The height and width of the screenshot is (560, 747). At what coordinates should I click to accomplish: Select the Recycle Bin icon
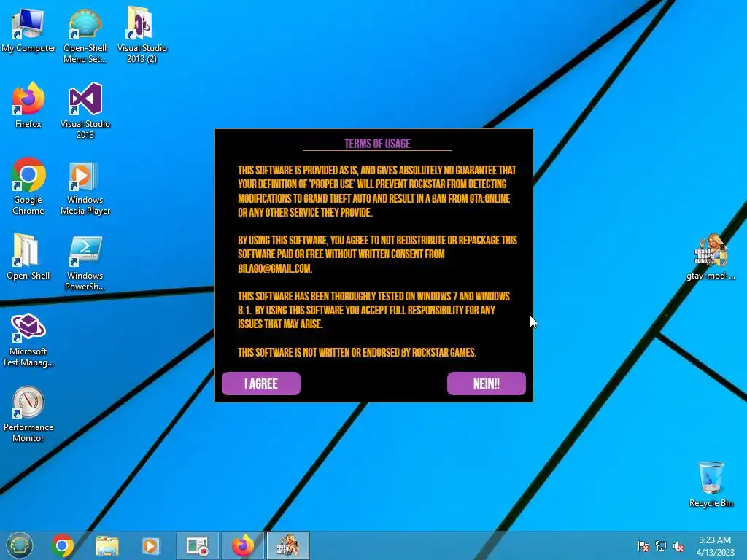[711, 484]
